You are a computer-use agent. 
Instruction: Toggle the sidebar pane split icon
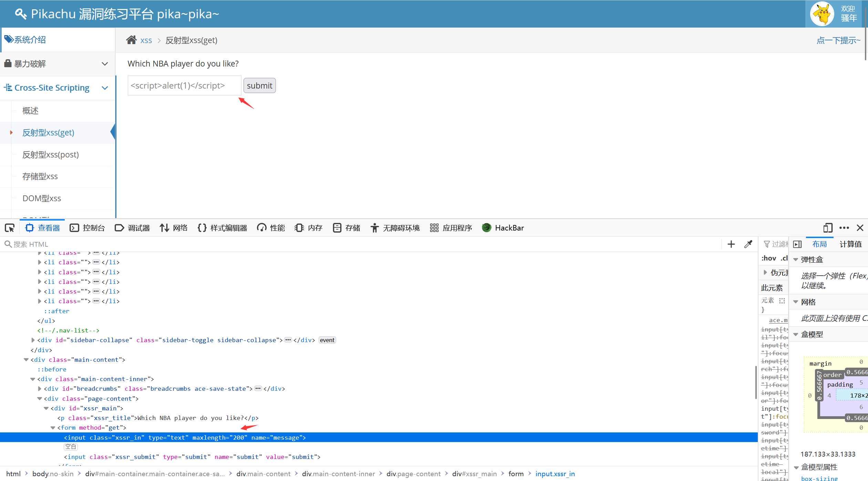797,244
